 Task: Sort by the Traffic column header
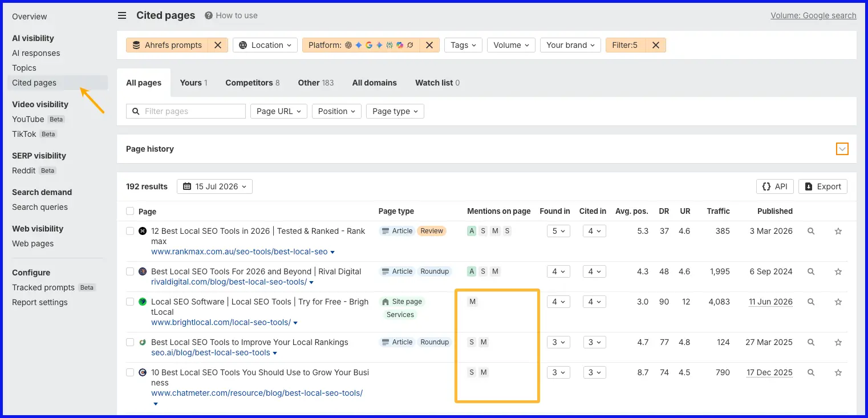click(x=718, y=211)
